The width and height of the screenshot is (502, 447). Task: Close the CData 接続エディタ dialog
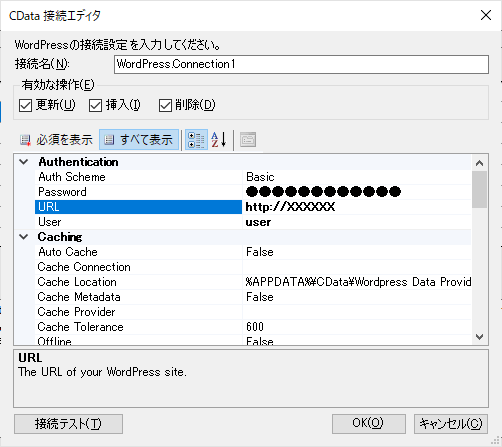tap(486, 15)
